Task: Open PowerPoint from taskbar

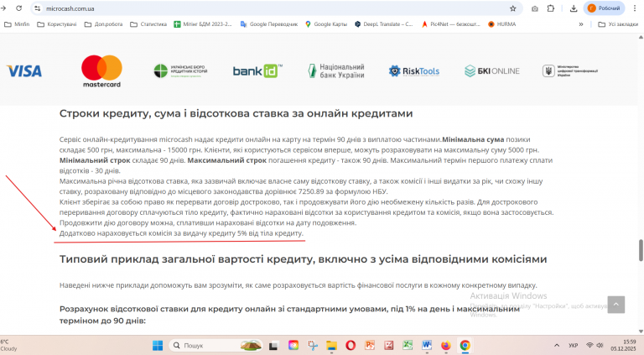Action: (x=370, y=346)
